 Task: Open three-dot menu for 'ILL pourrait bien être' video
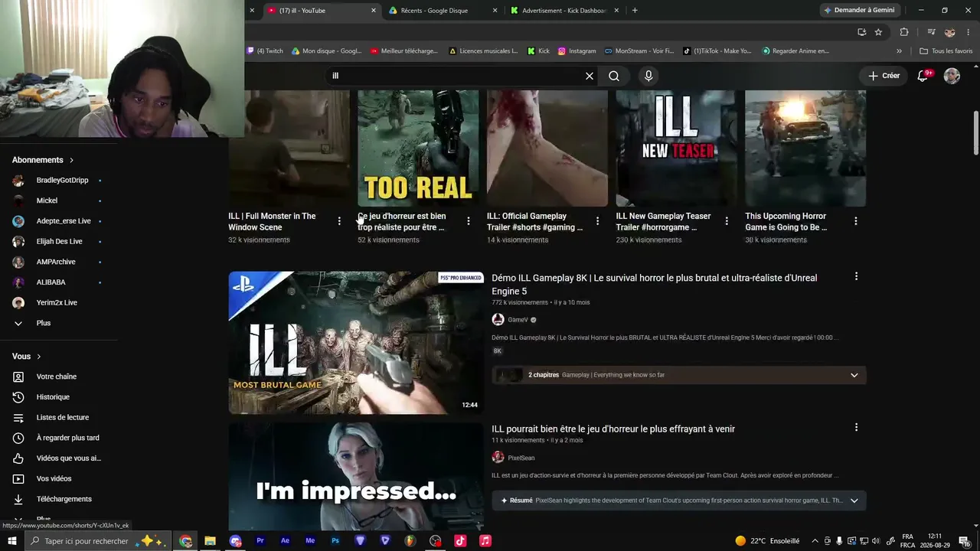[856, 427]
